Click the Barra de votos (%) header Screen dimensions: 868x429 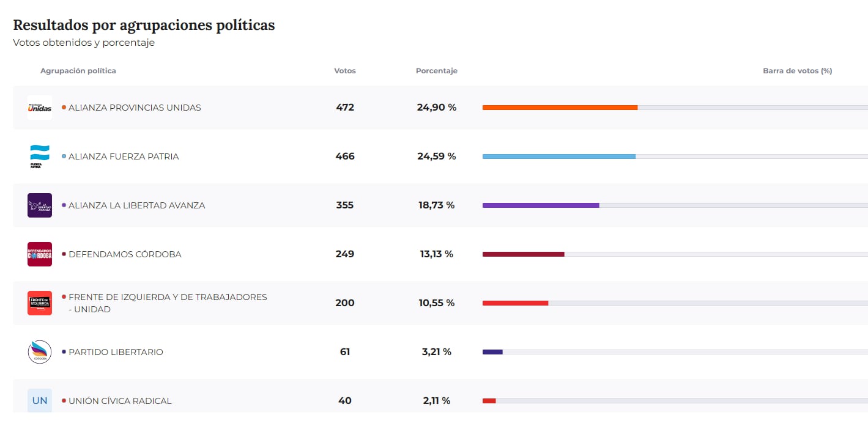pyautogui.click(x=797, y=71)
